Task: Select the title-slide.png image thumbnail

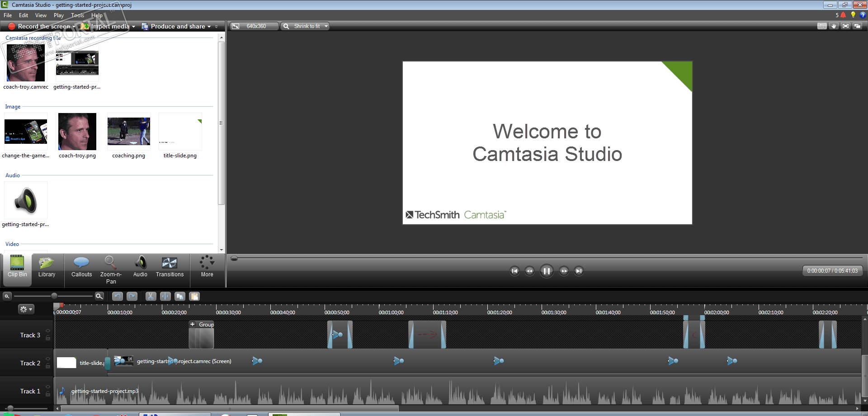Action: [x=180, y=132]
